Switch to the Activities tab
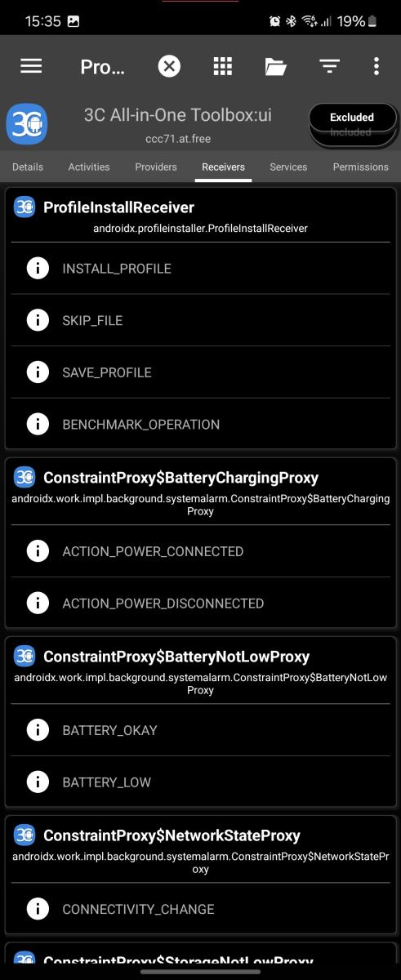401x980 pixels. coord(89,167)
